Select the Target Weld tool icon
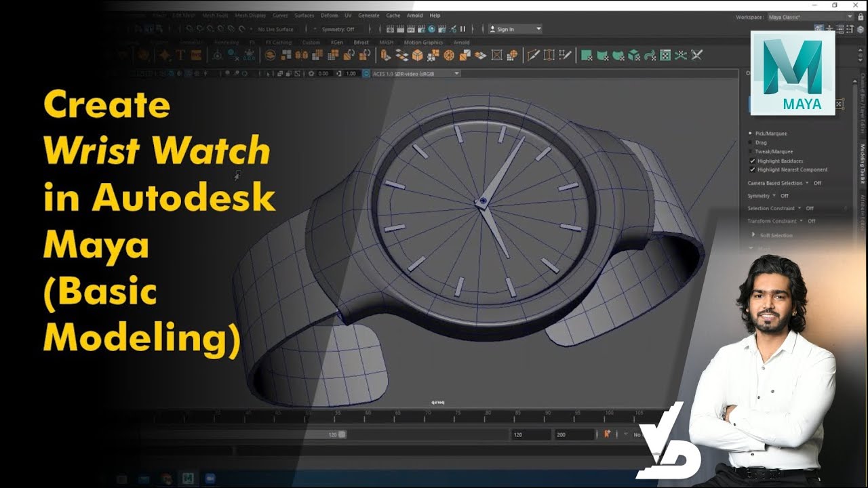 pyautogui.click(x=549, y=55)
